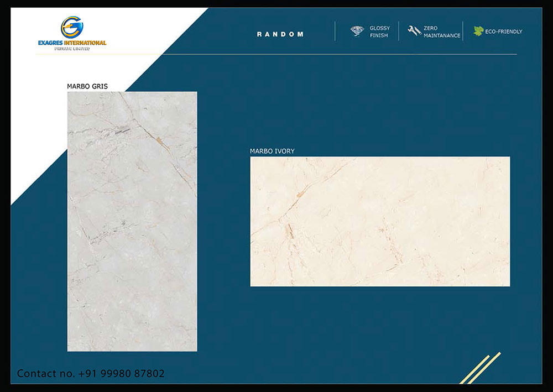Click the RANDOM collection heading
The height and width of the screenshot is (392, 553).
[x=280, y=34]
